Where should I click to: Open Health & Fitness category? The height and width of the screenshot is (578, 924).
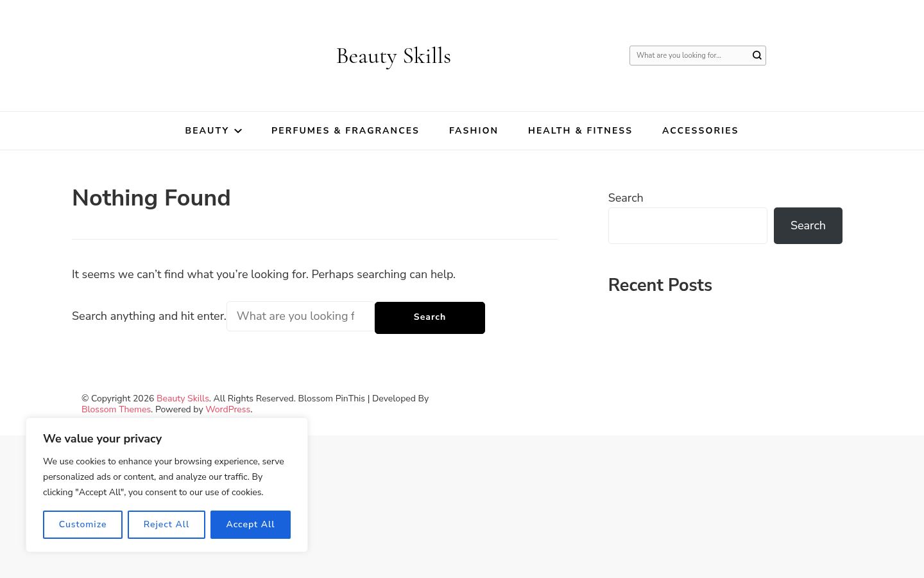580,130
